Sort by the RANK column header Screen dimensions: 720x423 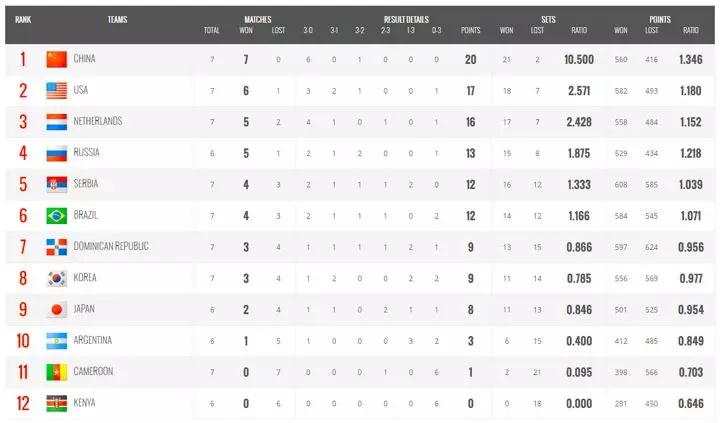22,19
